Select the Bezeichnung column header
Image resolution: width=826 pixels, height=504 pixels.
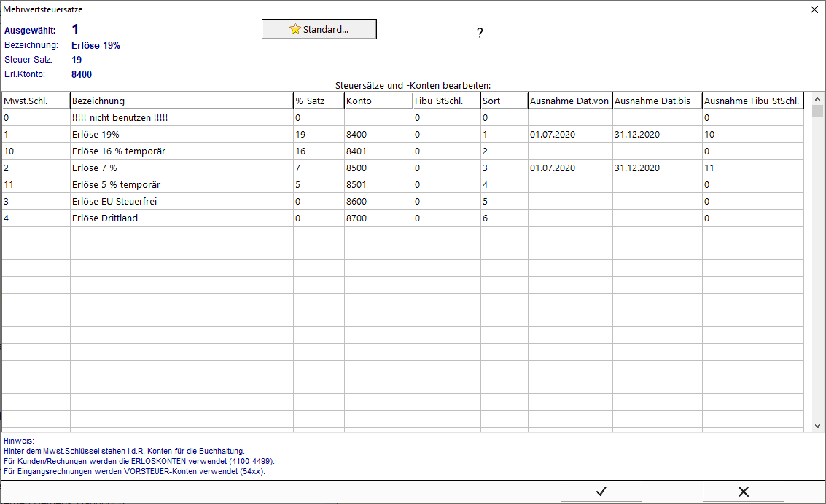coord(182,101)
